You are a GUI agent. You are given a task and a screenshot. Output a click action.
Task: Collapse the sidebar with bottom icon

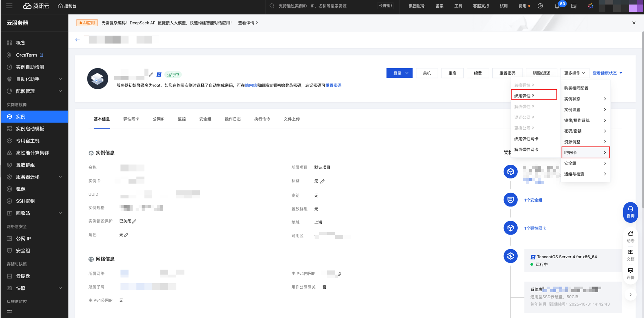(x=9, y=311)
